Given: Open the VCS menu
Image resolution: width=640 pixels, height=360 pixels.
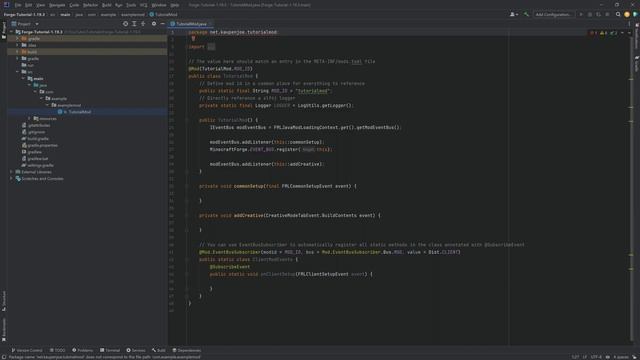Looking at the screenshot, I should point(144,5).
